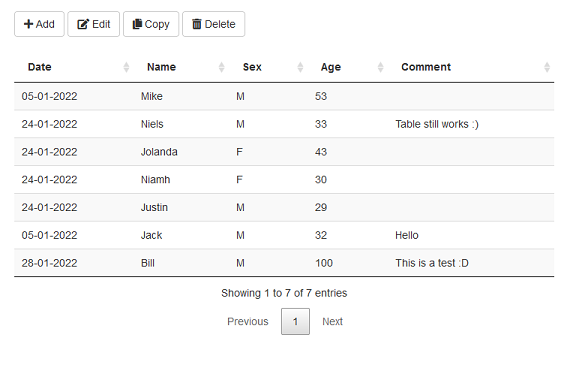The image size is (573, 377).
Task: Select the row with Hello comment
Action: 284,235
